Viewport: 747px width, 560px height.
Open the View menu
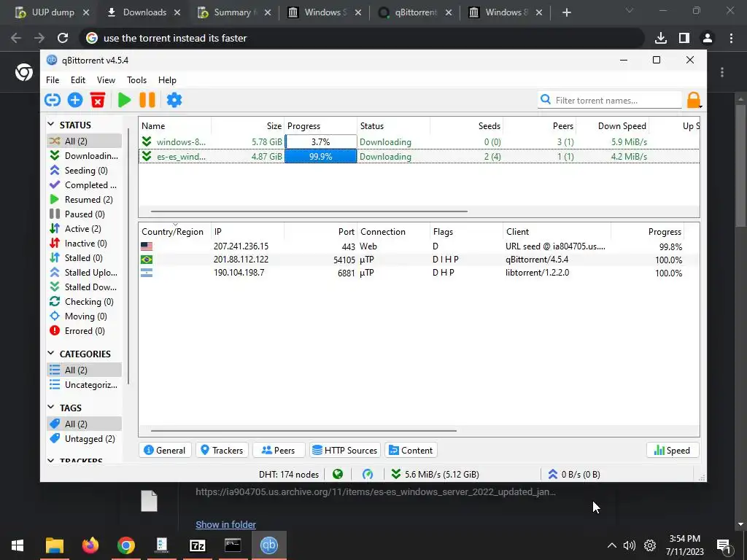[x=107, y=80]
